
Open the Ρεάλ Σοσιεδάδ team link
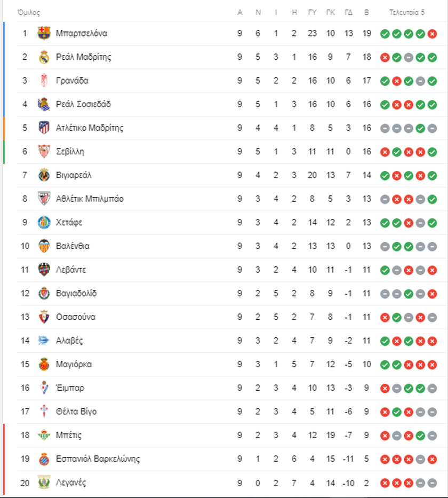tap(83, 104)
